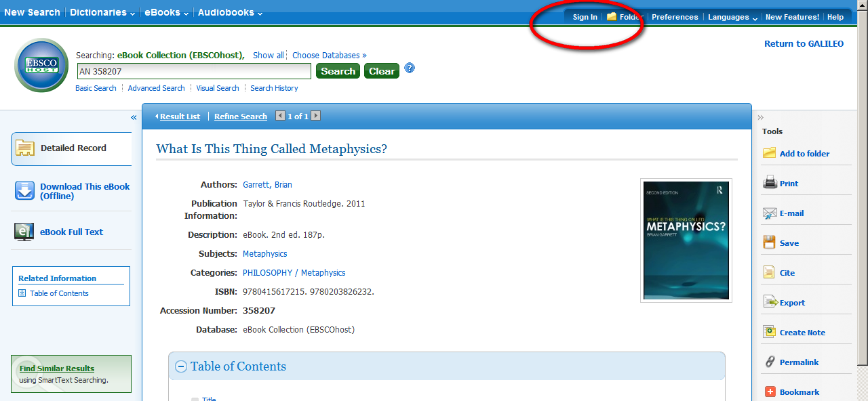Click the Cite text link

787,273
